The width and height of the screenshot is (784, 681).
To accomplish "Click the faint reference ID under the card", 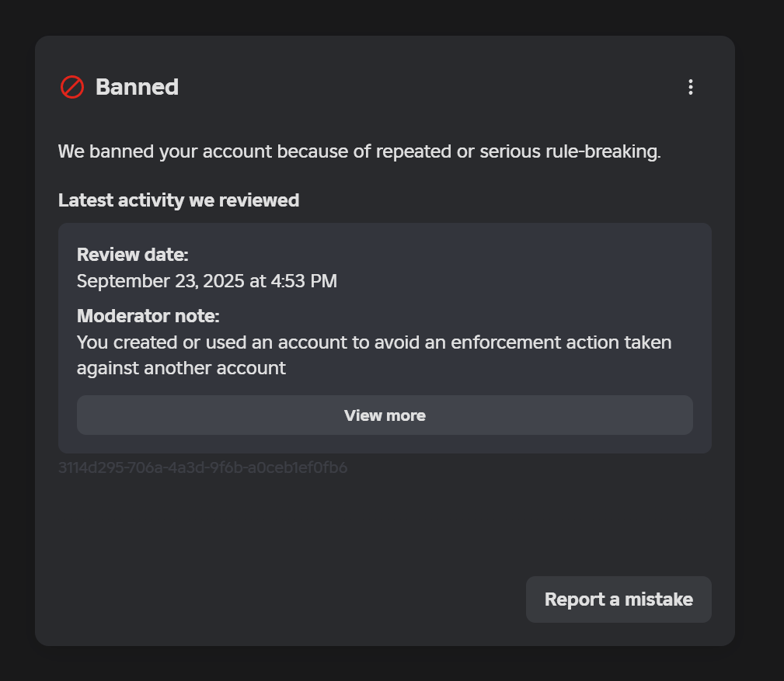I will click(x=203, y=467).
